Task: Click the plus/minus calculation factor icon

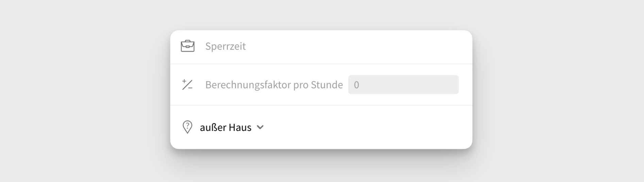Action: pos(187,85)
